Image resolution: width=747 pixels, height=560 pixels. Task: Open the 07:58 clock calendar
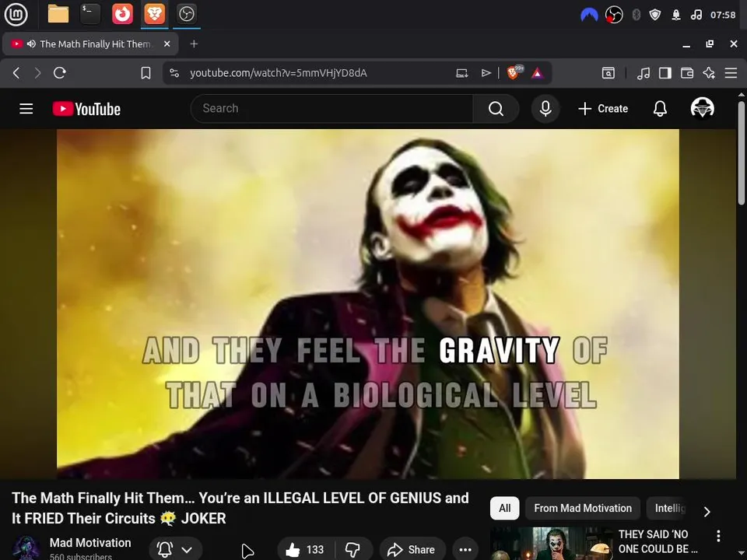tap(723, 16)
